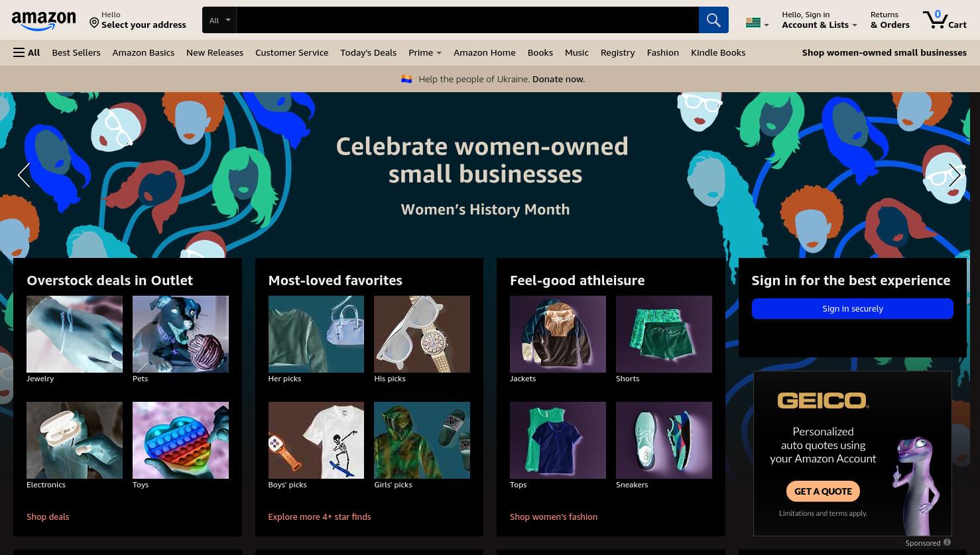
Task: Expand the Prime menu
Action: click(x=425, y=52)
